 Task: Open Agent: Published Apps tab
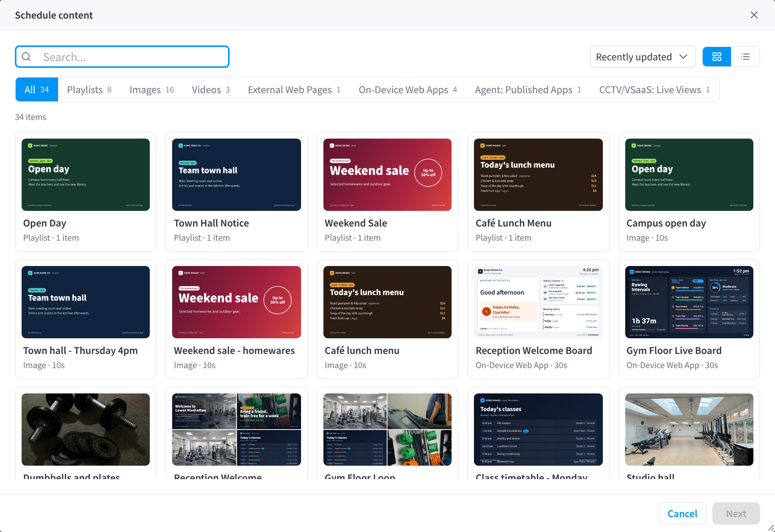point(528,89)
